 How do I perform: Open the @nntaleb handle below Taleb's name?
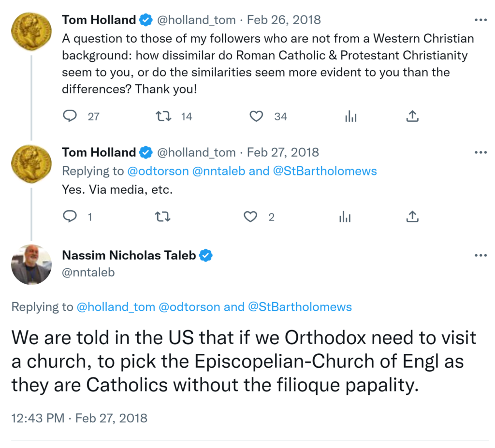(88, 273)
